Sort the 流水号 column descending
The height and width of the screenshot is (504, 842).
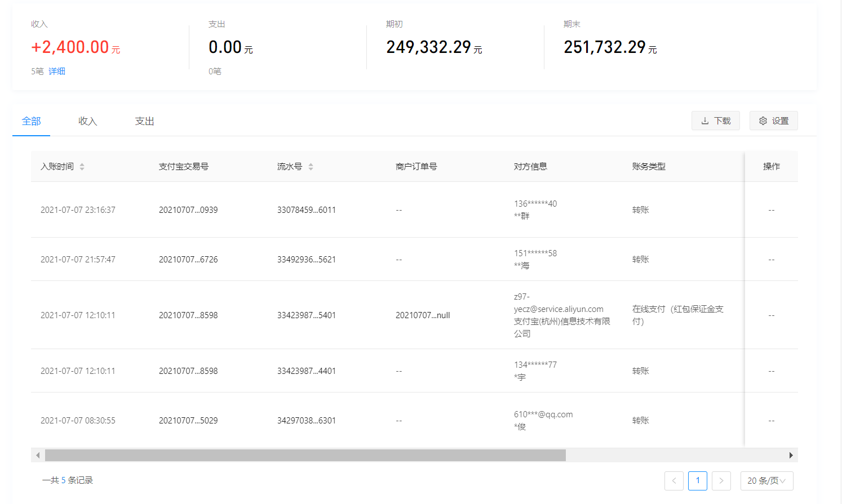click(311, 169)
